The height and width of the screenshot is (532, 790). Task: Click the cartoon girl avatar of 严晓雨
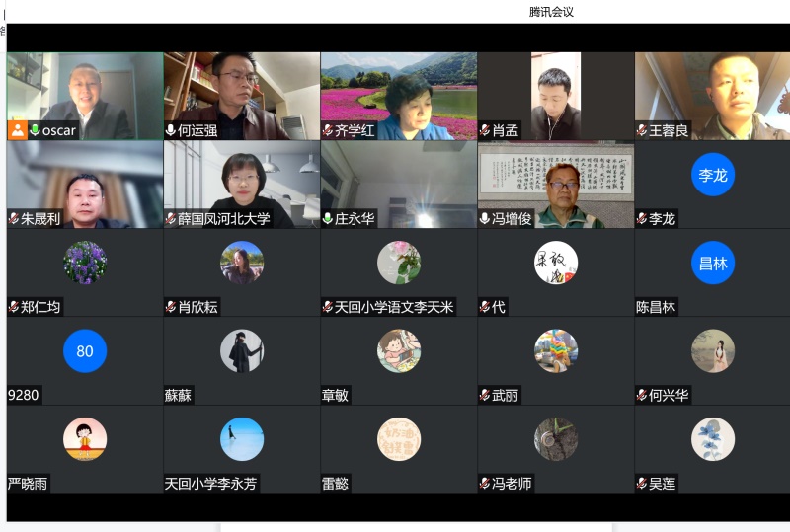pyautogui.click(x=85, y=439)
